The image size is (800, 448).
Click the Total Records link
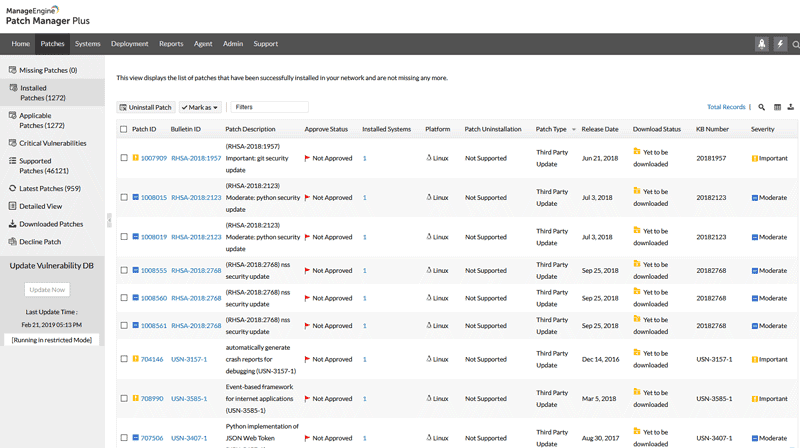726,107
